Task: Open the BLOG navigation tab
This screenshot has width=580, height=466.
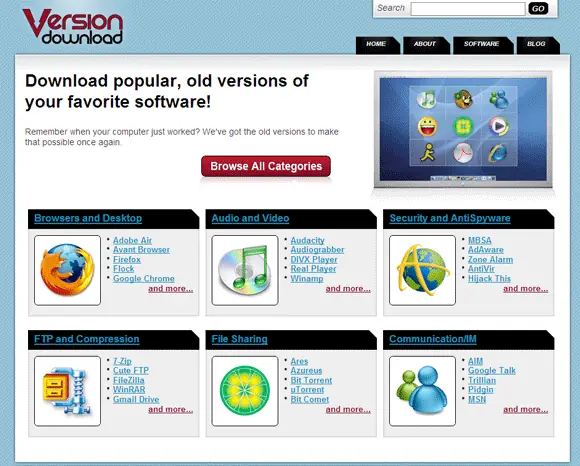Action: (536, 44)
